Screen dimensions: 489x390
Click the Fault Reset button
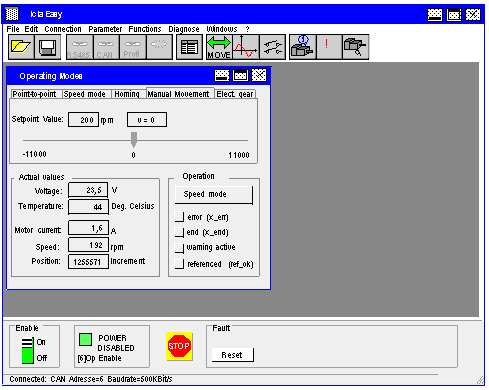[x=232, y=355]
